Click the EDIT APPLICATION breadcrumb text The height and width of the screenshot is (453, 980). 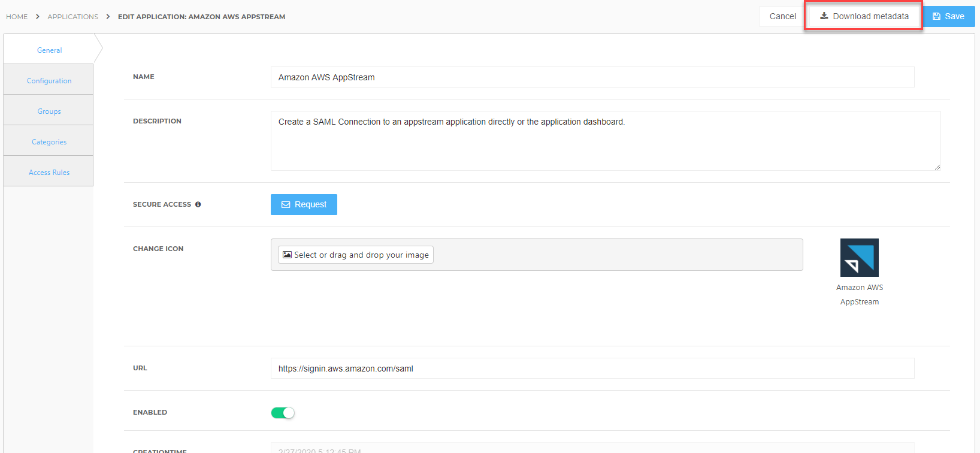201,17
